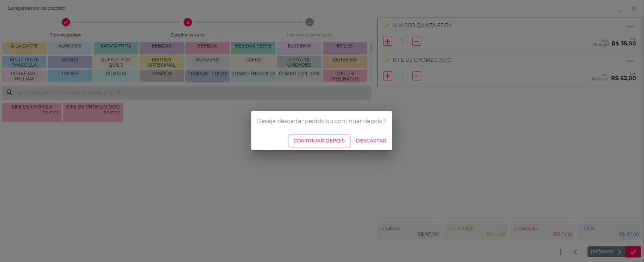Screen dimensions: 644x262
Task: Select DESCARTAR to discard the order
Action: click(371, 141)
